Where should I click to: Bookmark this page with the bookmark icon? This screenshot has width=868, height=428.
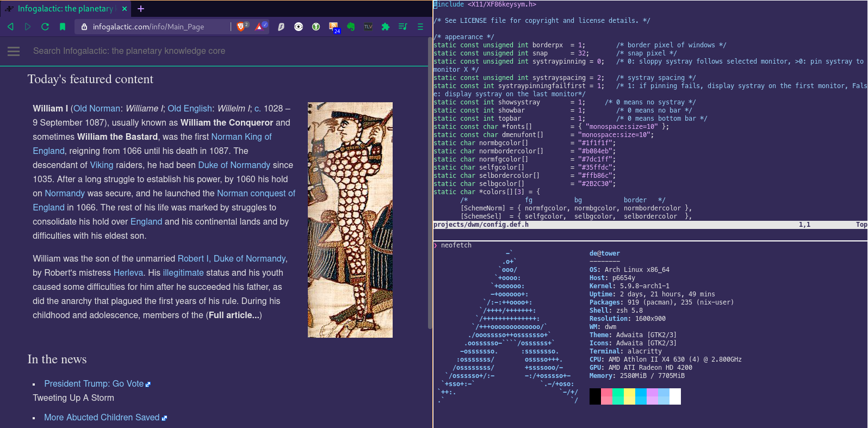(63, 27)
